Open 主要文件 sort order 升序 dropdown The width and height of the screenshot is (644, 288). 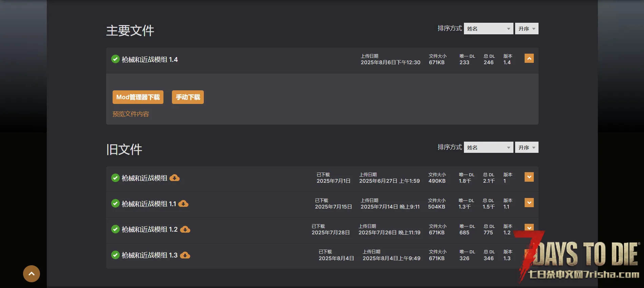(x=526, y=29)
